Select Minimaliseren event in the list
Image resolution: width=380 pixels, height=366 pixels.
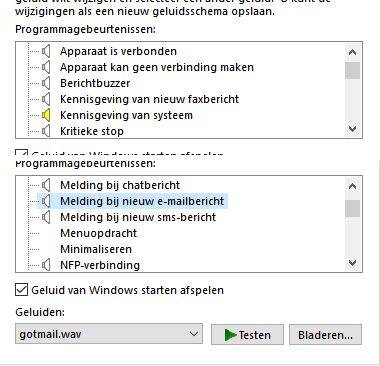[96, 249]
